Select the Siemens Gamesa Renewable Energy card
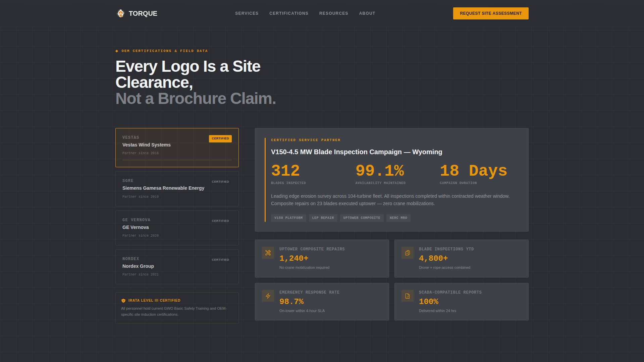The height and width of the screenshot is (362, 644). click(177, 189)
